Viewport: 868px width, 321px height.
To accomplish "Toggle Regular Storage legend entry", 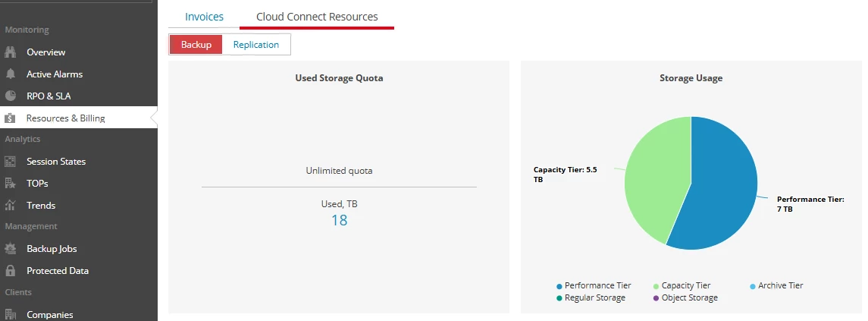I will click(x=591, y=298).
